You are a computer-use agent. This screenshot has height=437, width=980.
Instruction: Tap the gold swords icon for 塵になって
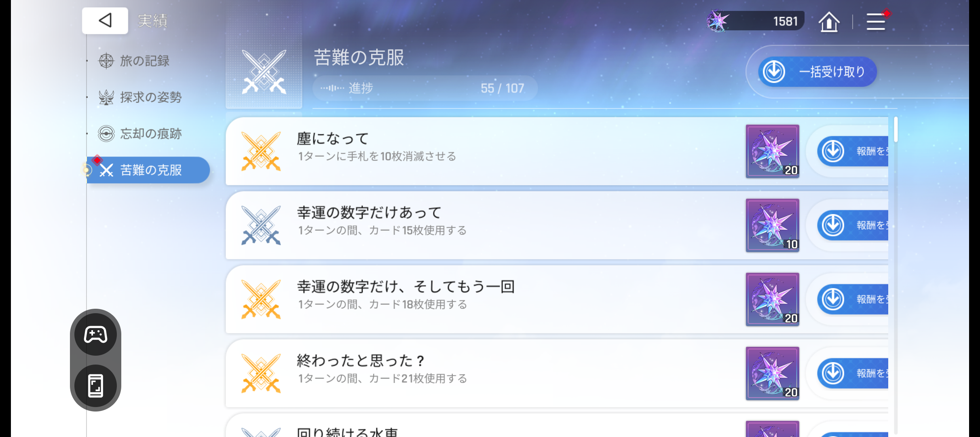[x=261, y=151]
